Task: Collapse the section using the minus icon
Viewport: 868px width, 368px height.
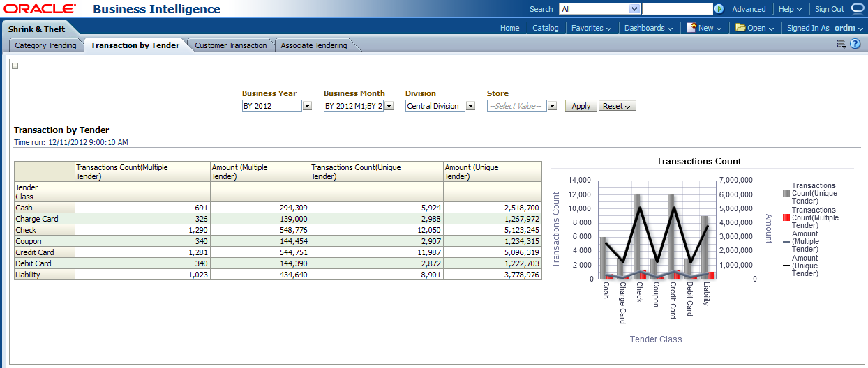Action: pyautogui.click(x=15, y=66)
